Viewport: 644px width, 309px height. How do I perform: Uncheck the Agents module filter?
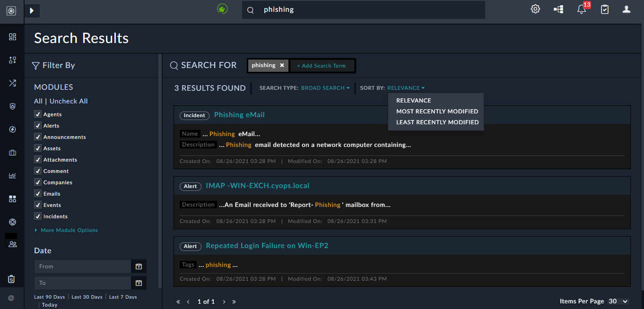(38, 114)
